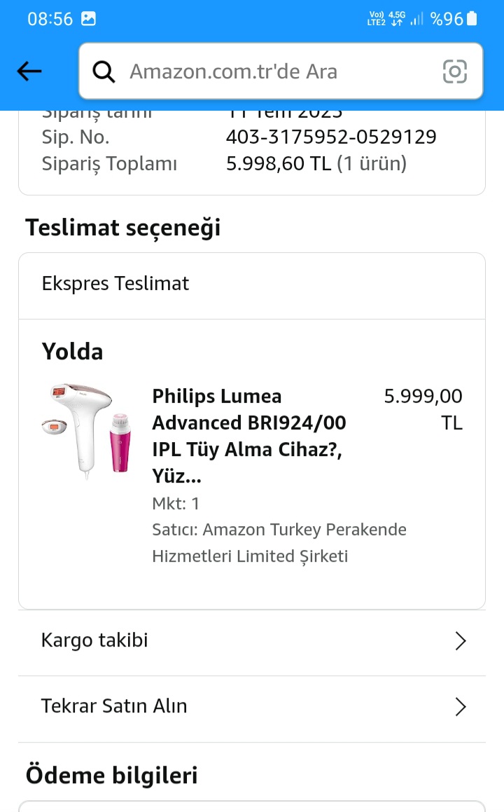Expand the Kargo takibi chevron
Image resolution: width=504 pixels, height=812 pixels.
[460, 641]
